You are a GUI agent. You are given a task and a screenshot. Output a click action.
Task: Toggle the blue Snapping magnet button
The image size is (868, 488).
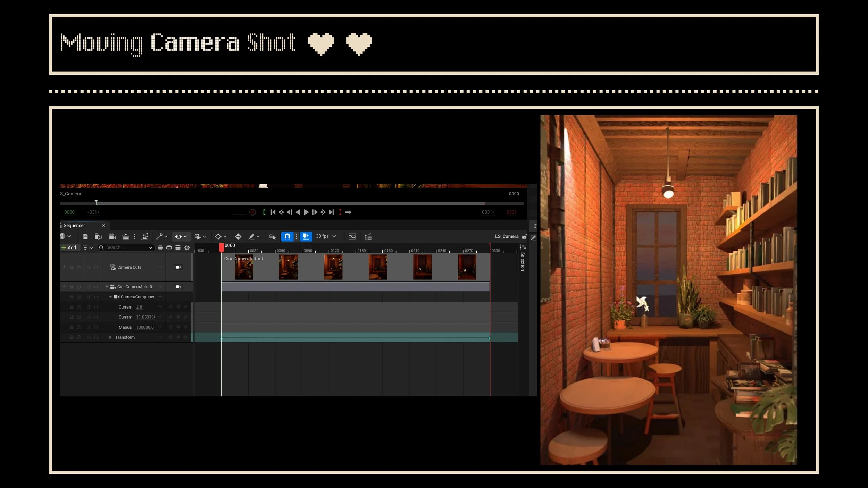[x=287, y=236]
